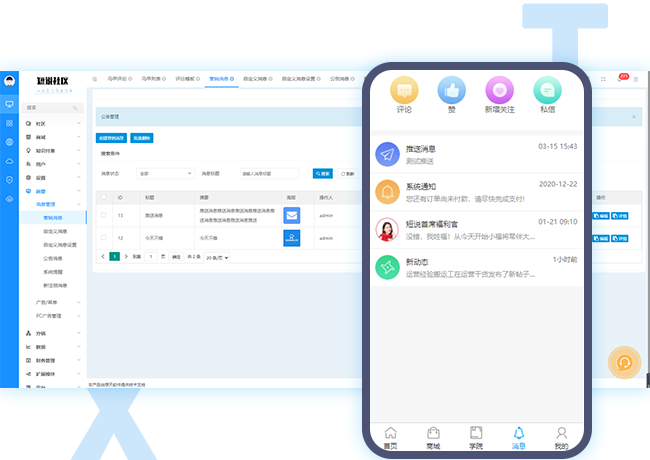Open 新动态 green icon entry on phone
This screenshot has height=460, width=650.
(477, 267)
